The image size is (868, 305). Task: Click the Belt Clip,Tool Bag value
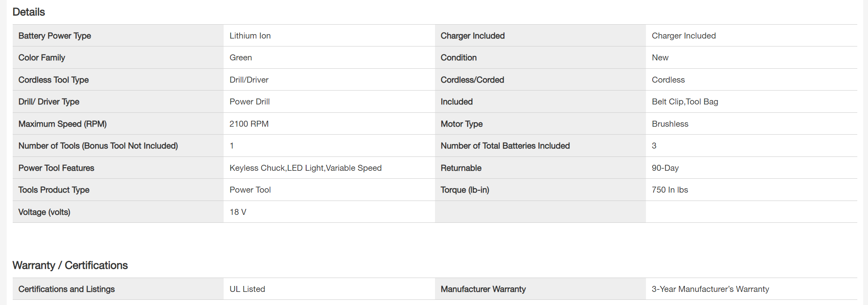(x=685, y=102)
